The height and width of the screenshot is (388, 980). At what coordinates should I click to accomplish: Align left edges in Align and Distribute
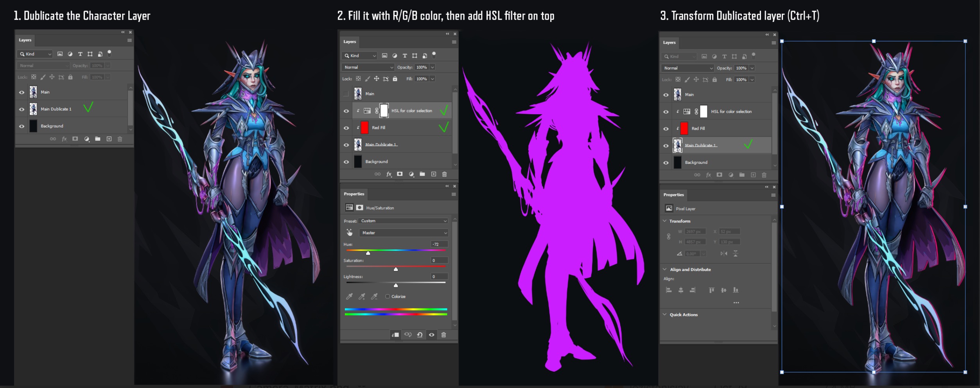pyautogui.click(x=669, y=290)
